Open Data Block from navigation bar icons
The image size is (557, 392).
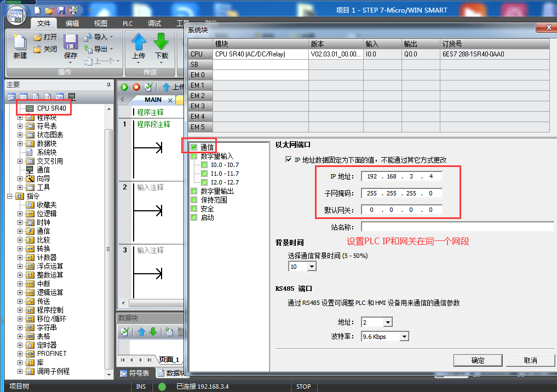click(36, 96)
